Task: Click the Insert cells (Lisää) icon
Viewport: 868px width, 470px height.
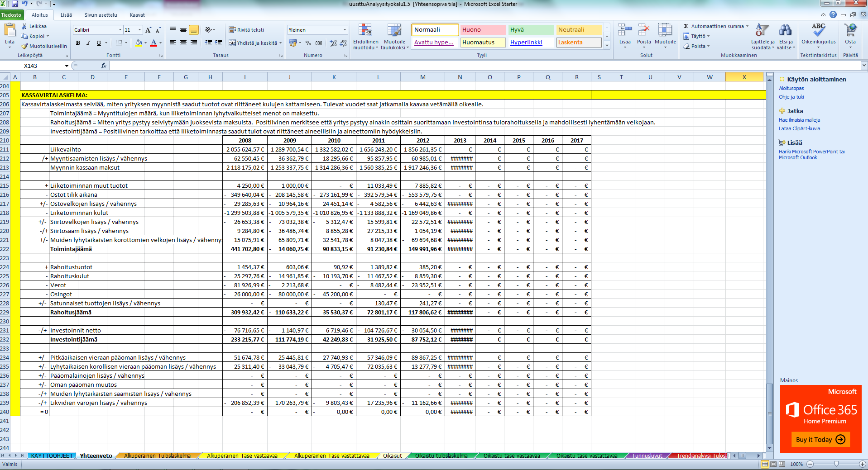Action: (625, 31)
